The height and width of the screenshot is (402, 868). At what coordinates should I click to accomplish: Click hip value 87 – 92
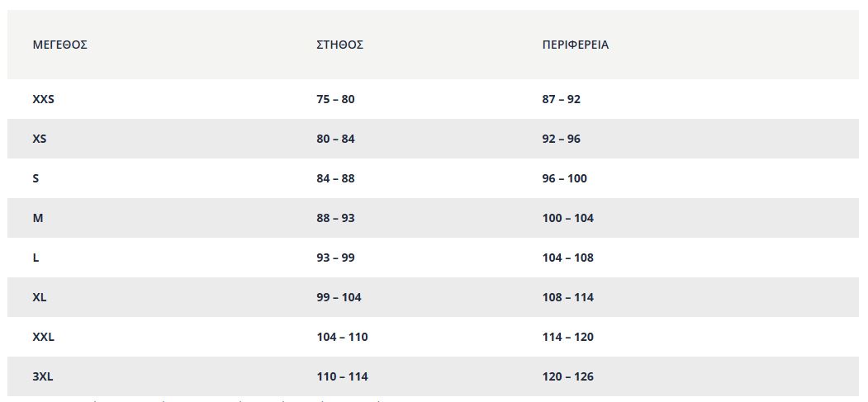[562, 100]
